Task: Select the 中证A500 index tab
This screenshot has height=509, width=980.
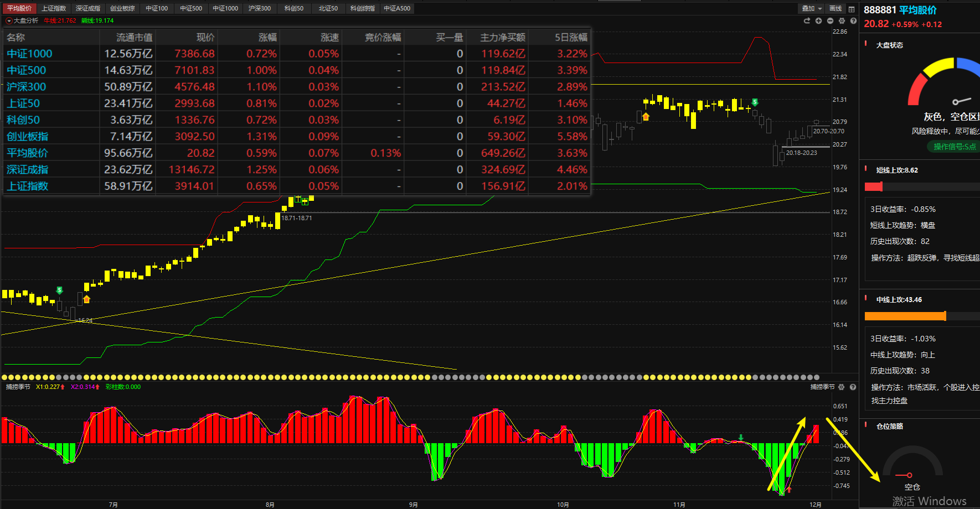Action: 397,8
